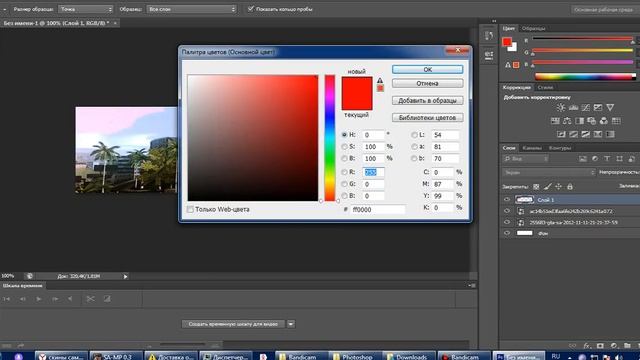
Task: Click the vertical hue spectrum slider
Action: click(x=330, y=138)
